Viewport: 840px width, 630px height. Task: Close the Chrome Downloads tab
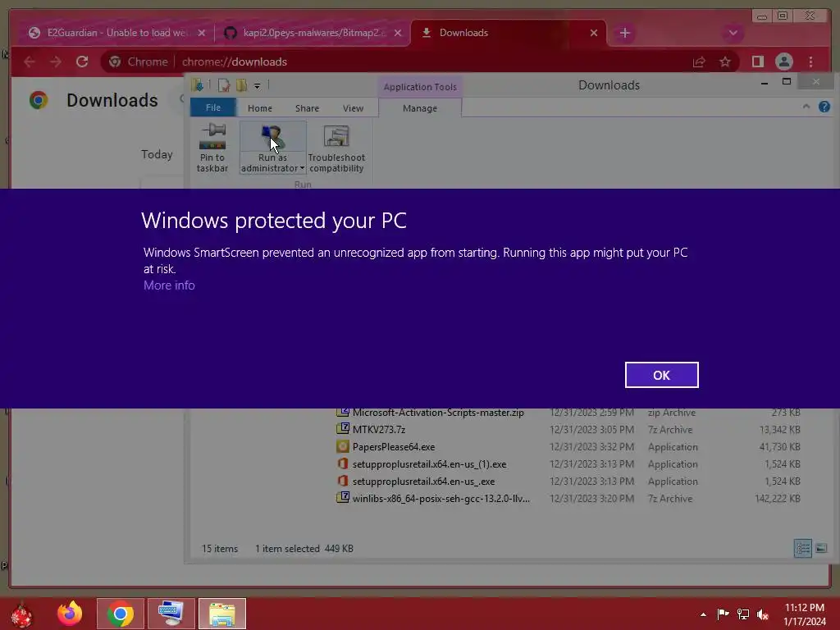(x=594, y=33)
